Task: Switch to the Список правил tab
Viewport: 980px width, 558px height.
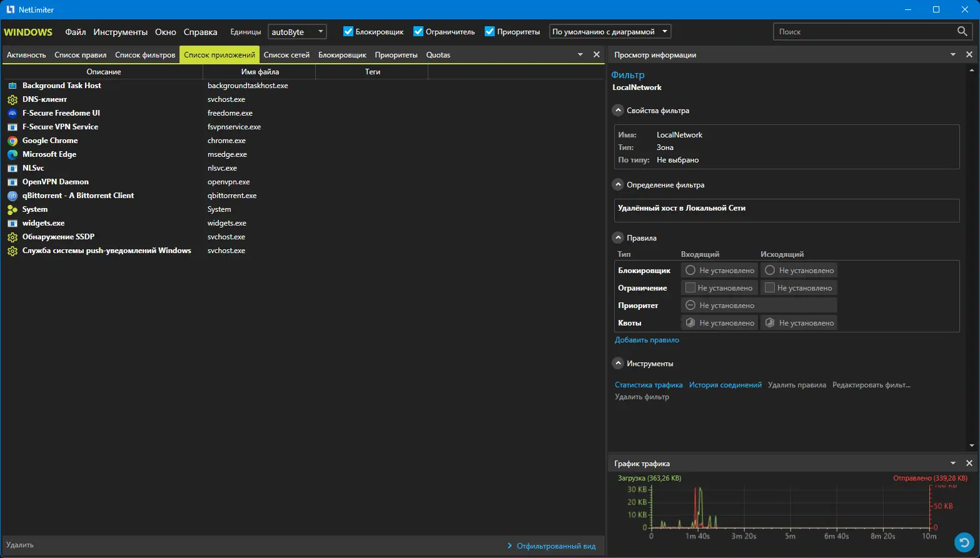Action: click(80, 55)
